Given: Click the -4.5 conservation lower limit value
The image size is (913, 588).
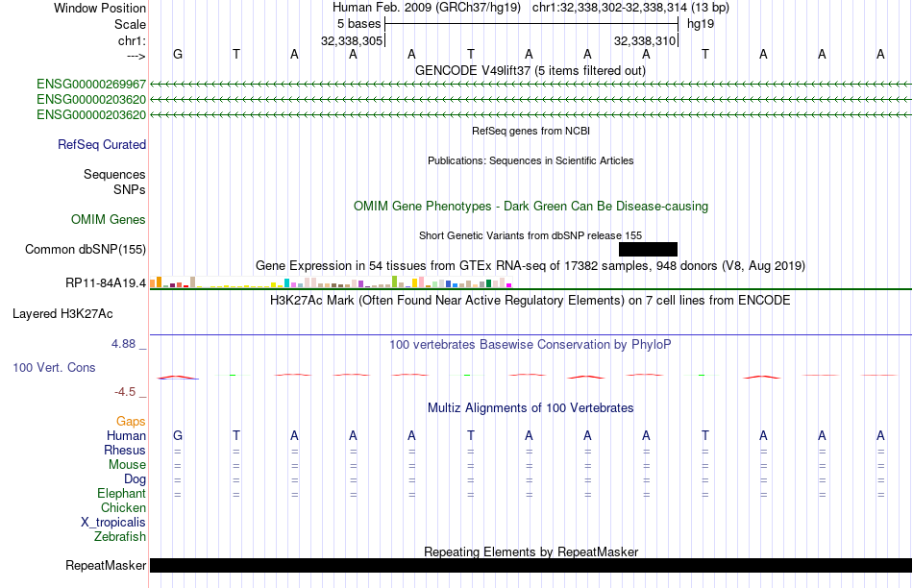Looking at the screenshot, I should click(125, 392).
